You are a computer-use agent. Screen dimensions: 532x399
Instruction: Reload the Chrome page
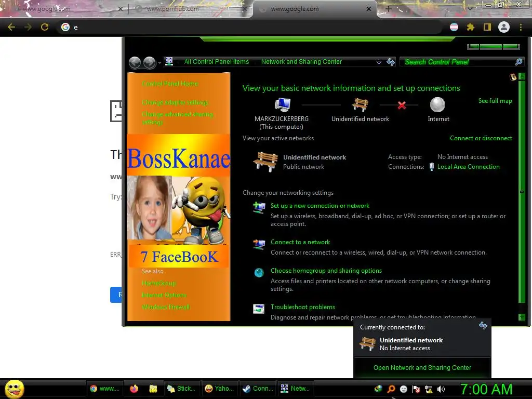coord(45,27)
